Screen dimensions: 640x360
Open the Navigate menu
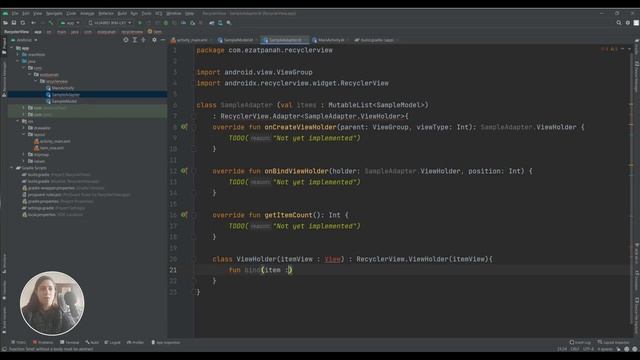click(x=54, y=13)
